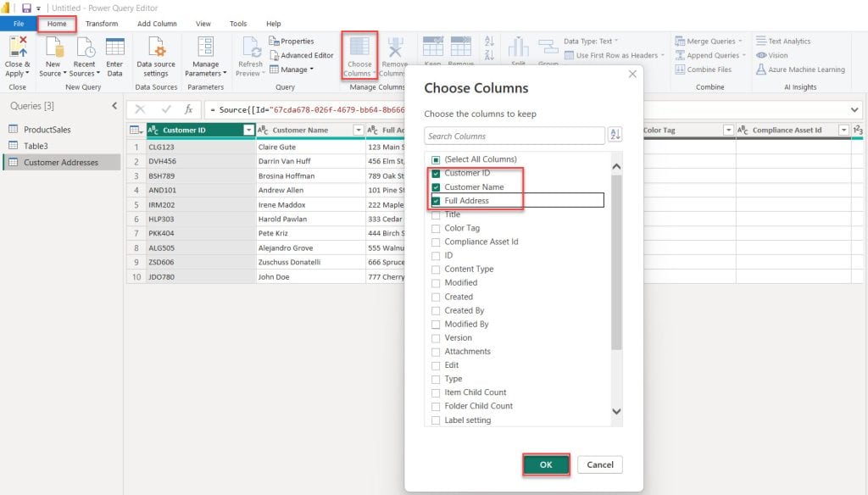Open the Manage query dropdown
Screen dimensions: 868x495
pos(292,70)
